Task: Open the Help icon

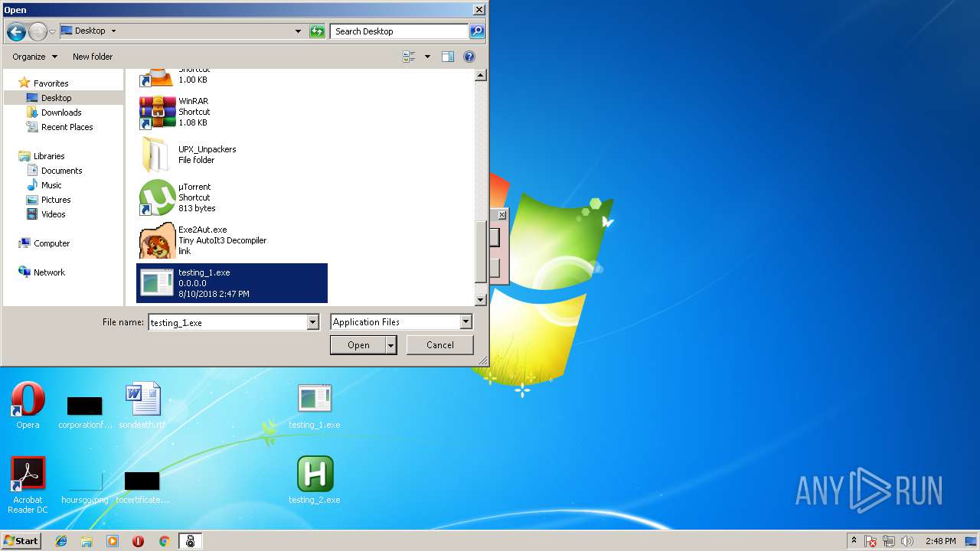Action: [x=469, y=57]
